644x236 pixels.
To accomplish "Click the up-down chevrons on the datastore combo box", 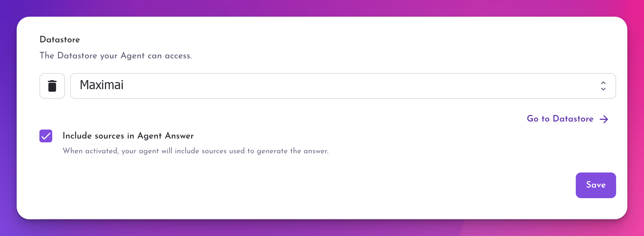I will coord(603,86).
